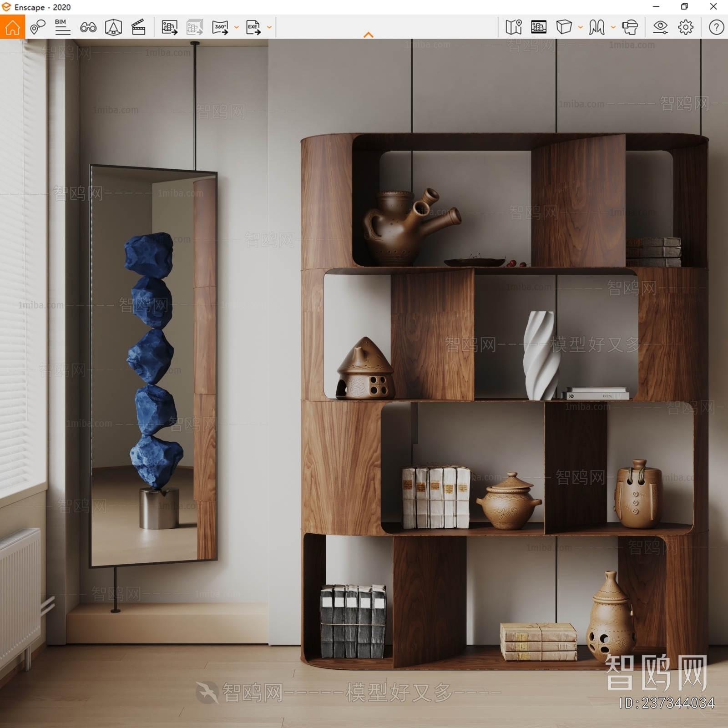This screenshot has height=728, width=728.
Task: Minimize the Enscape window
Action: pos(656,7)
